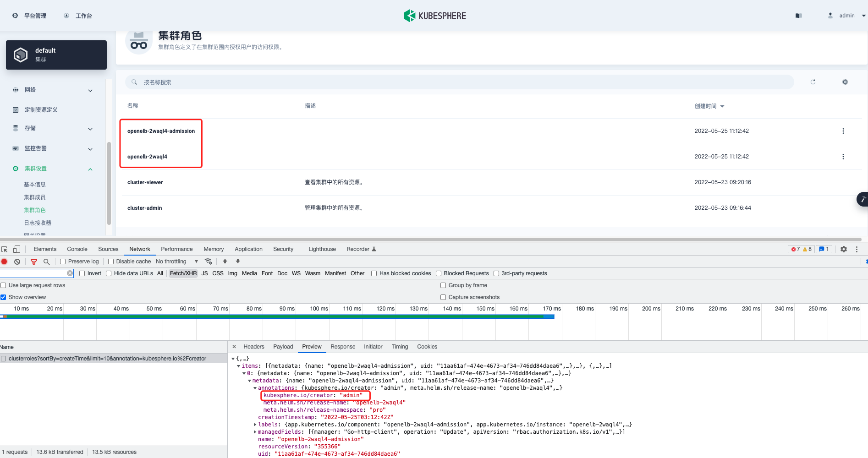Screen dimensions: 868x458
Task: Uncheck Show overview
Action: click(x=3, y=297)
